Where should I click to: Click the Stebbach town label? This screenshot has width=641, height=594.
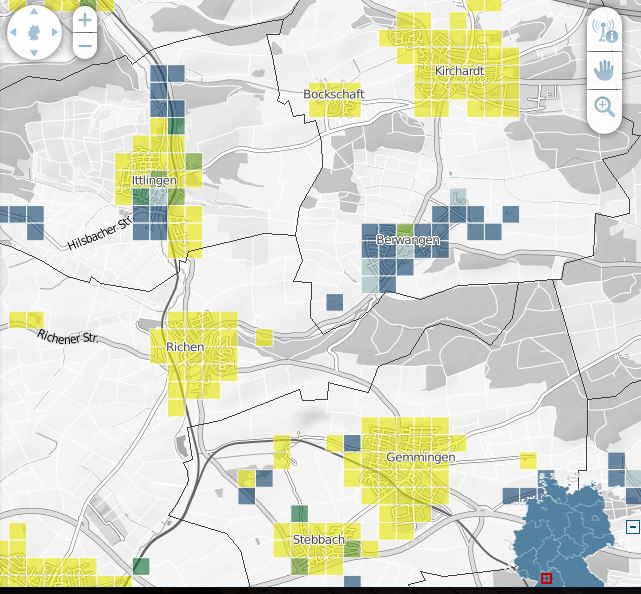click(x=318, y=539)
